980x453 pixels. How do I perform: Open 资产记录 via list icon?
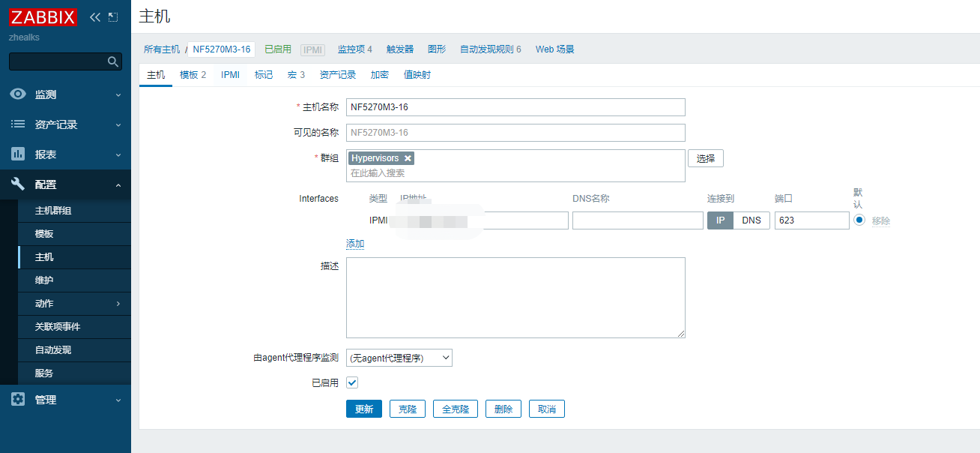(18, 124)
